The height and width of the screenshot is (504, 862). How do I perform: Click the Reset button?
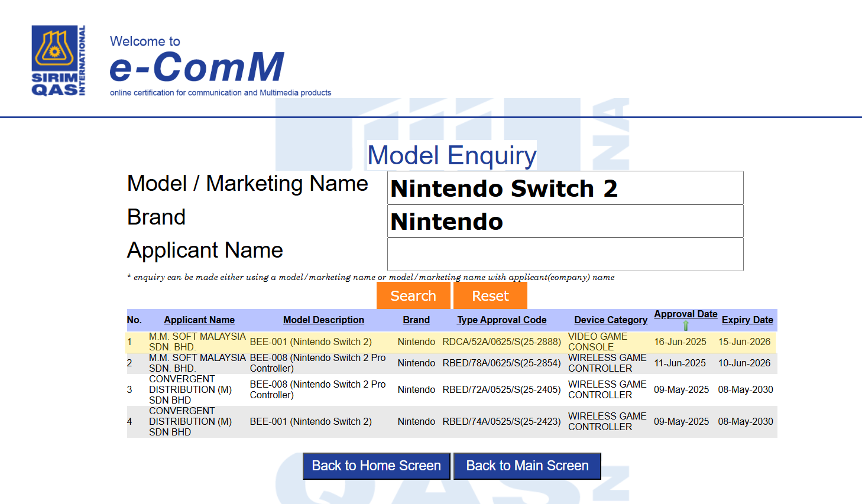[x=490, y=295]
